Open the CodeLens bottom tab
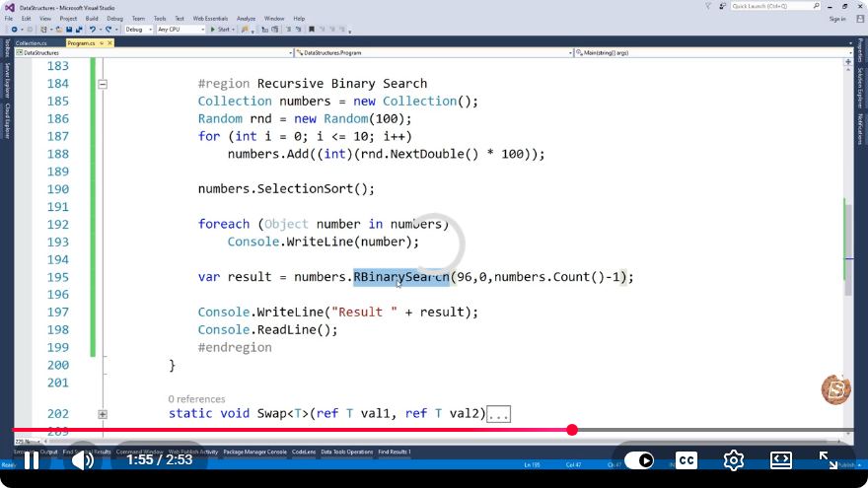The image size is (868, 488). click(304, 453)
